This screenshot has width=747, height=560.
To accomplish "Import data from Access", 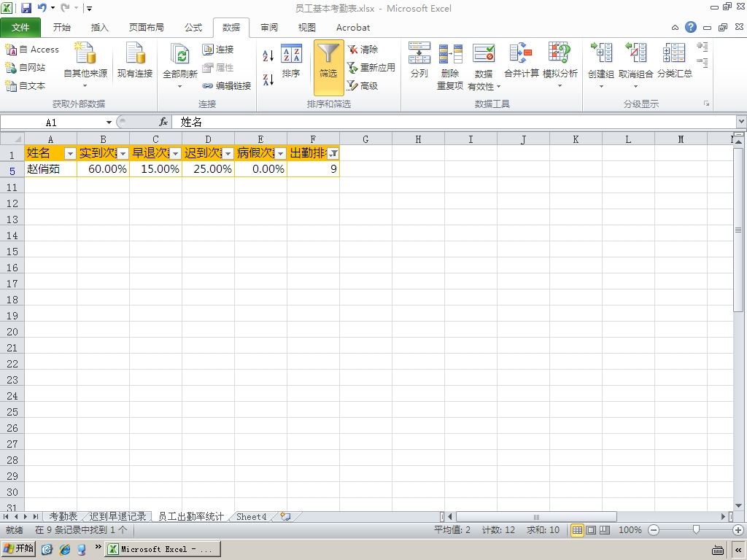I will point(32,50).
